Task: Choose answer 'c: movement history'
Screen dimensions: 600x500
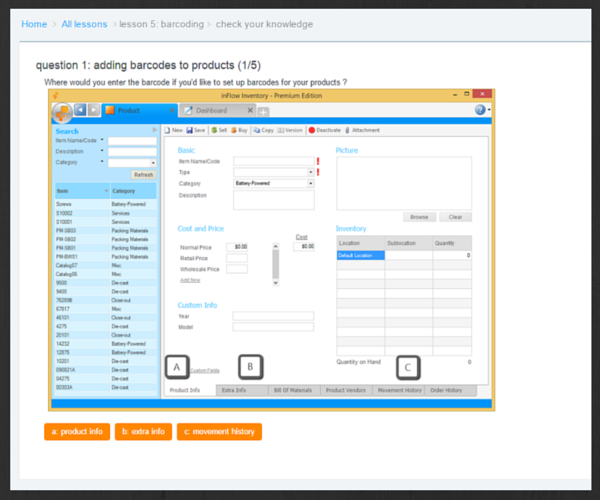Action: click(x=219, y=432)
